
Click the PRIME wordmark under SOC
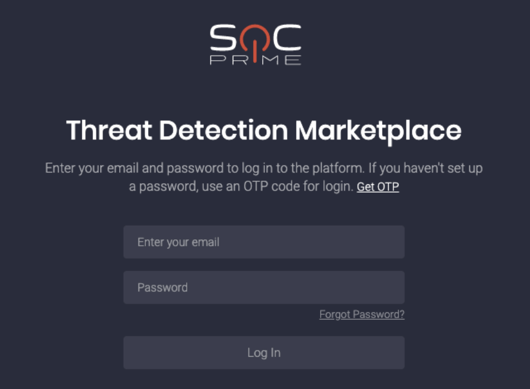coord(255,60)
